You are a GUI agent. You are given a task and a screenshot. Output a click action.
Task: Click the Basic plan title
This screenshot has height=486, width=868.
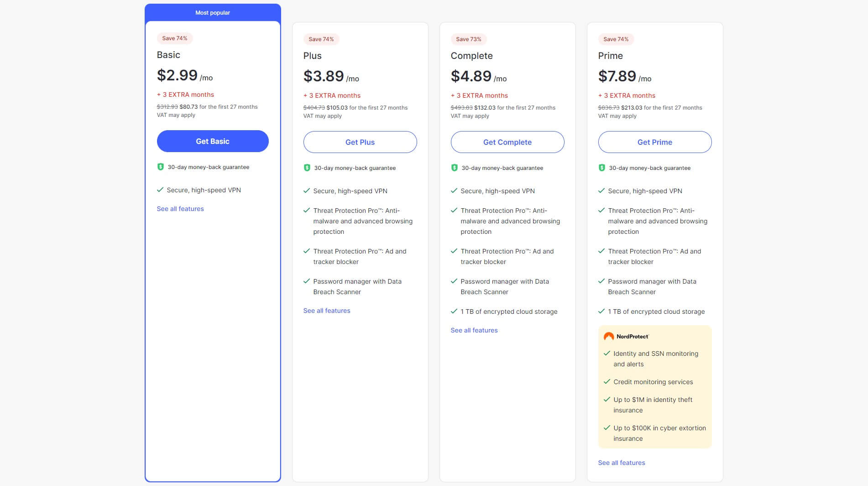(168, 55)
